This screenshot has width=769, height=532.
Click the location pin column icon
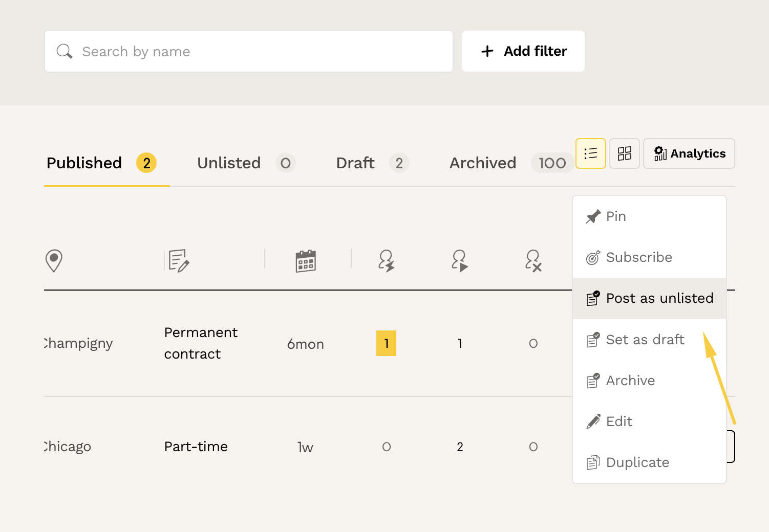point(54,261)
